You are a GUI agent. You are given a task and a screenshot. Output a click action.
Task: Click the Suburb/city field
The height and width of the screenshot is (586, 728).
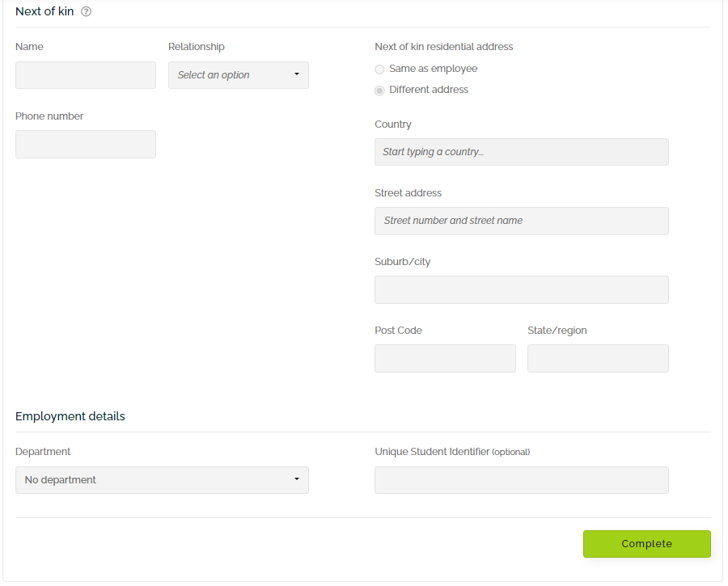click(x=521, y=289)
